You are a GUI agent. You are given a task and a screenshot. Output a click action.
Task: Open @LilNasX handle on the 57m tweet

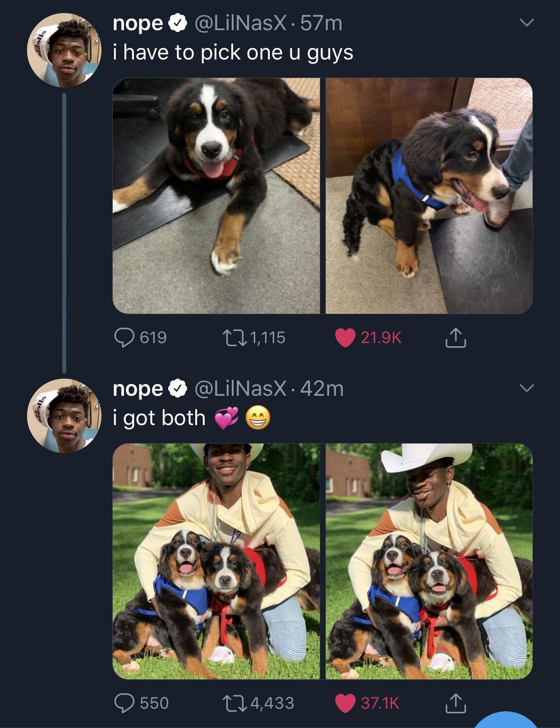tap(240, 23)
